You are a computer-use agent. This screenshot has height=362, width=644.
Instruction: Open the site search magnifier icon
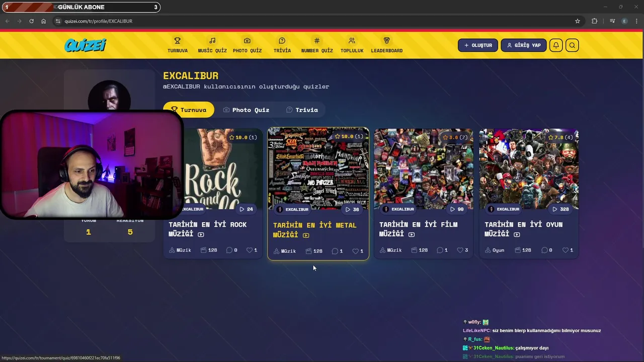pyautogui.click(x=572, y=45)
